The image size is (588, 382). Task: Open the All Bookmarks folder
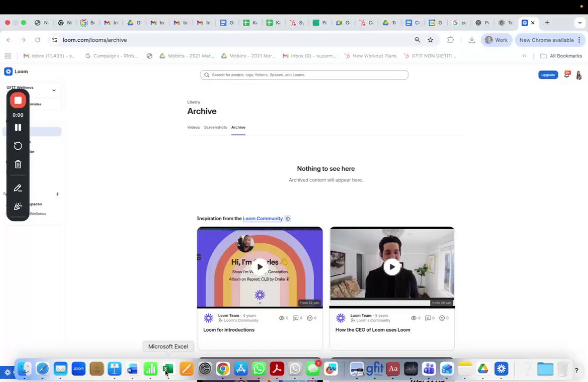click(561, 56)
